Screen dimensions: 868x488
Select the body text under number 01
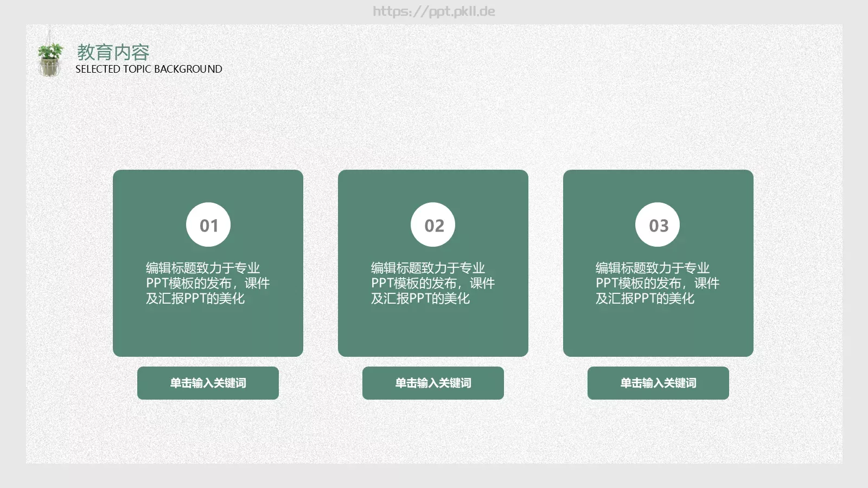tap(208, 282)
